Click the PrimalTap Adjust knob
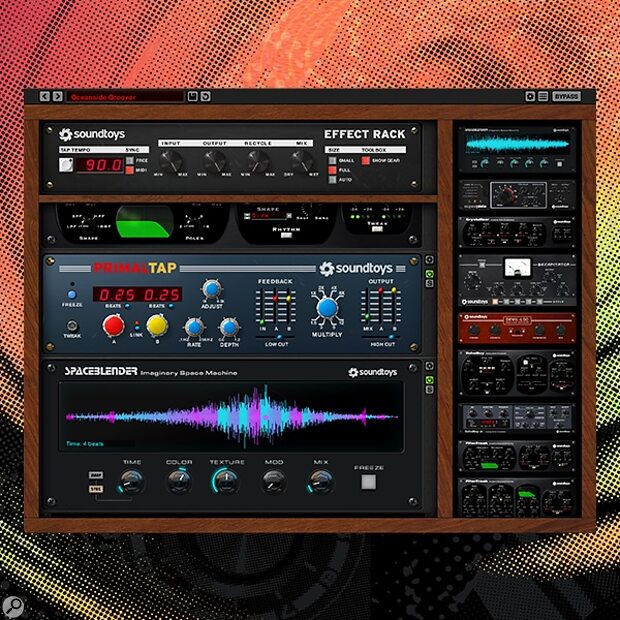This screenshot has height=620, width=620. [212, 289]
